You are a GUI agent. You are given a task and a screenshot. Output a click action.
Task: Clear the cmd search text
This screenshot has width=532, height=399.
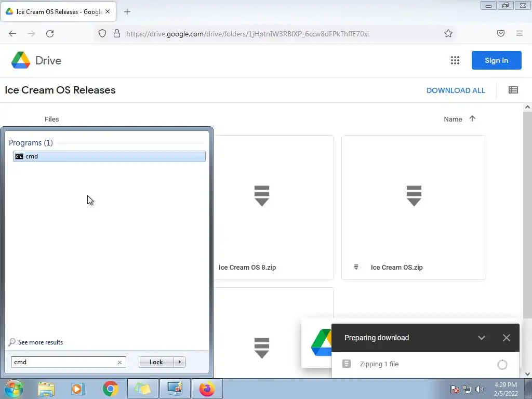pyautogui.click(x=120, y=362)
